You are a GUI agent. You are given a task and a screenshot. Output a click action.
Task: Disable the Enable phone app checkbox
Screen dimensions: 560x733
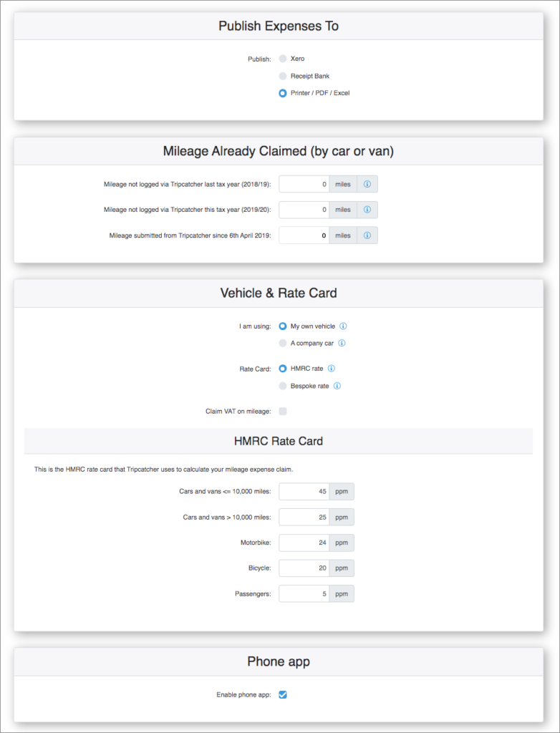click(x=283, y=694)
